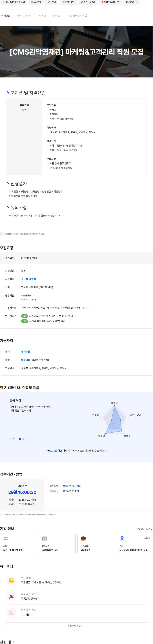Click the 명절선물/명절상여 tag

[110, 2]
